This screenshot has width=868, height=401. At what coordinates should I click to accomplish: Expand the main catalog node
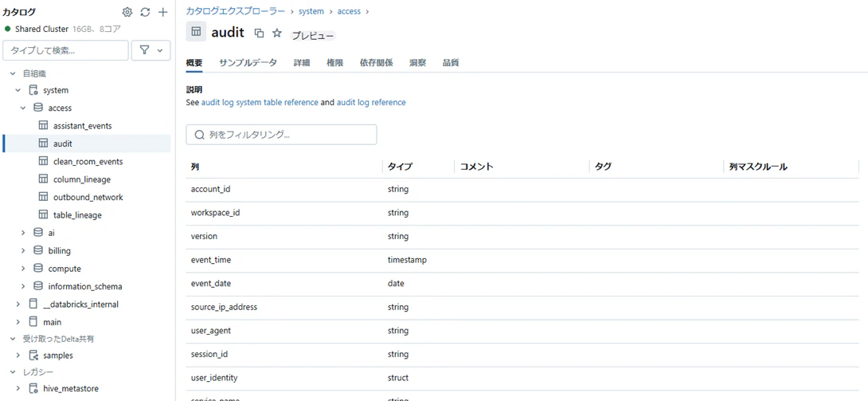(x=18, y=322)
